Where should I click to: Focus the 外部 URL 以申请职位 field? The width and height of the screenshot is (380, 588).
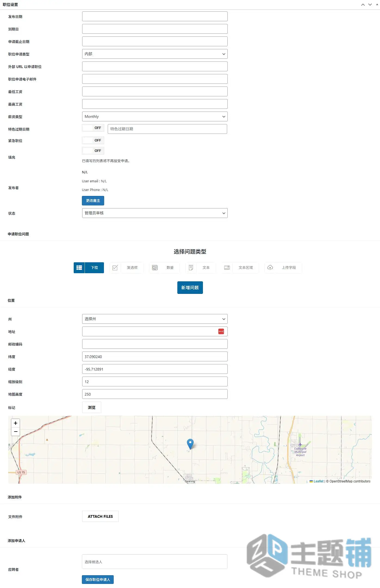155,66
